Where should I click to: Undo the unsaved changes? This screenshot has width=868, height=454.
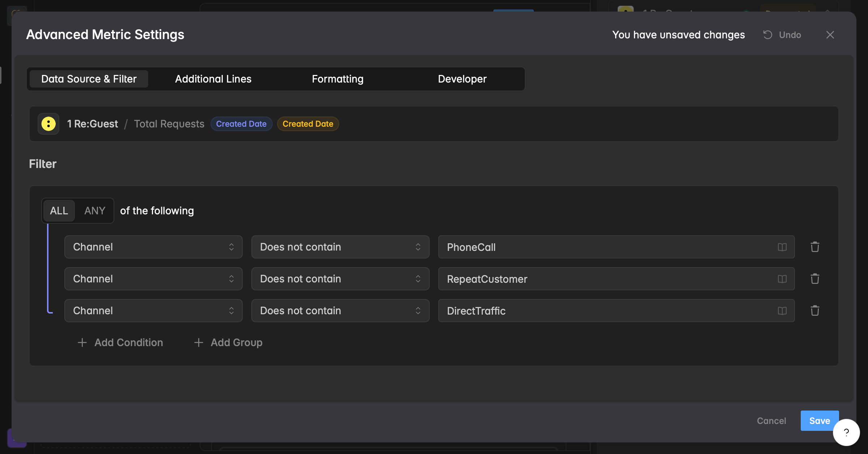coord(782,35)
